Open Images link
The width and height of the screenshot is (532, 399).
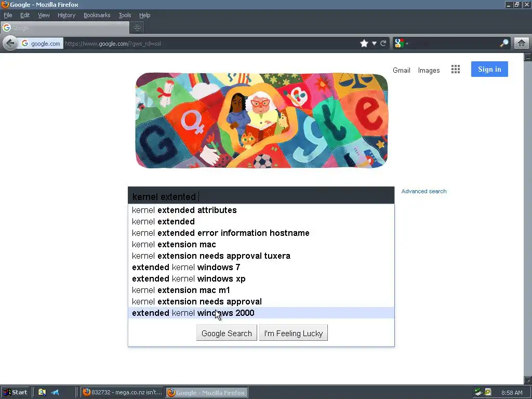click(x=429, y=70)
